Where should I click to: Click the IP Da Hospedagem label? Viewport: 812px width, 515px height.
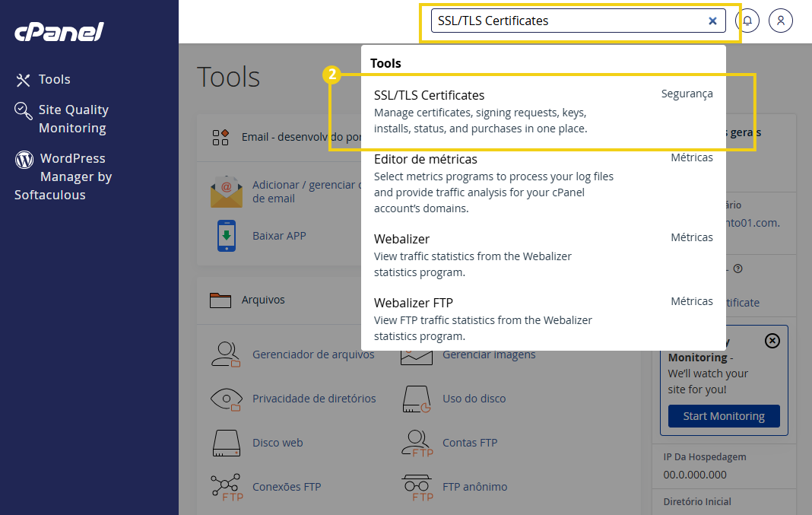coord(705,457)
